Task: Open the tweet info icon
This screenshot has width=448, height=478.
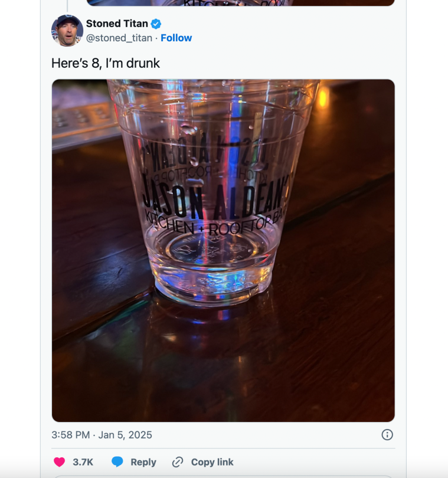Action: pyautogui.click(x=387, y=435)
